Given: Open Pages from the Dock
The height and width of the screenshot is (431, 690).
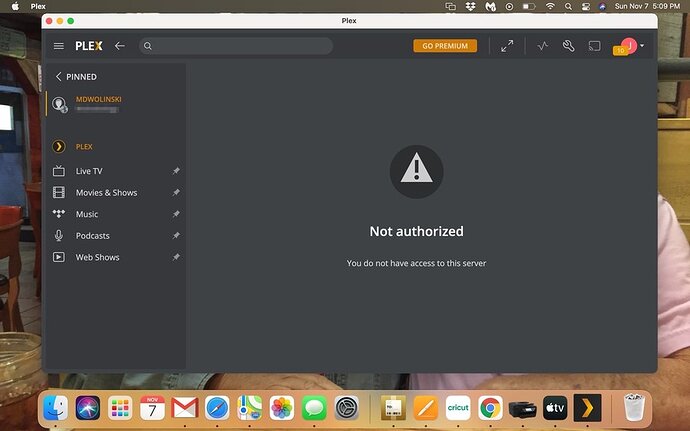Looking at the screenshot, I should pyautogui.click(x=426, y=408).
